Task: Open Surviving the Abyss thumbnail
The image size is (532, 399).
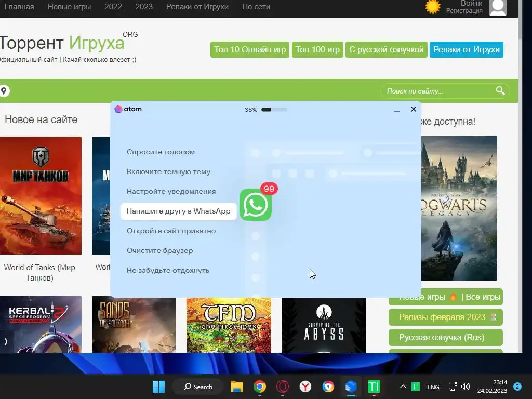Action: (x=324, y=325)
